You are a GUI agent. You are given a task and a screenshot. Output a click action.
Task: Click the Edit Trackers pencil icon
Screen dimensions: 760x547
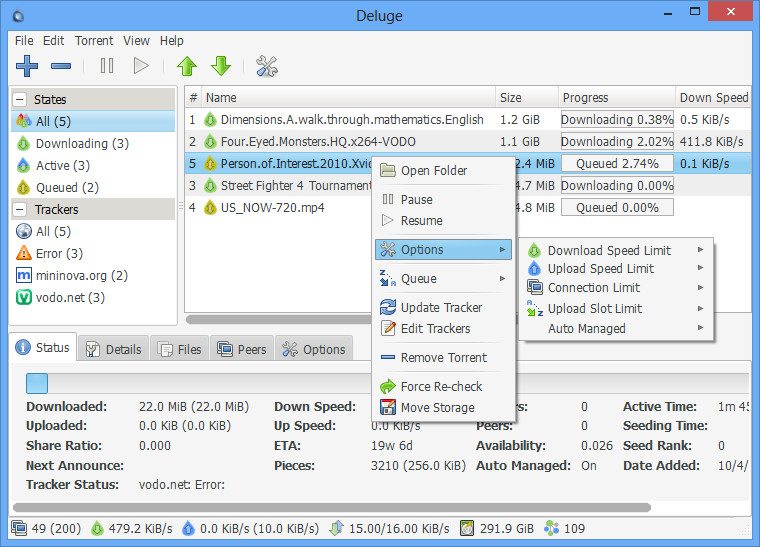pos(388,328)
